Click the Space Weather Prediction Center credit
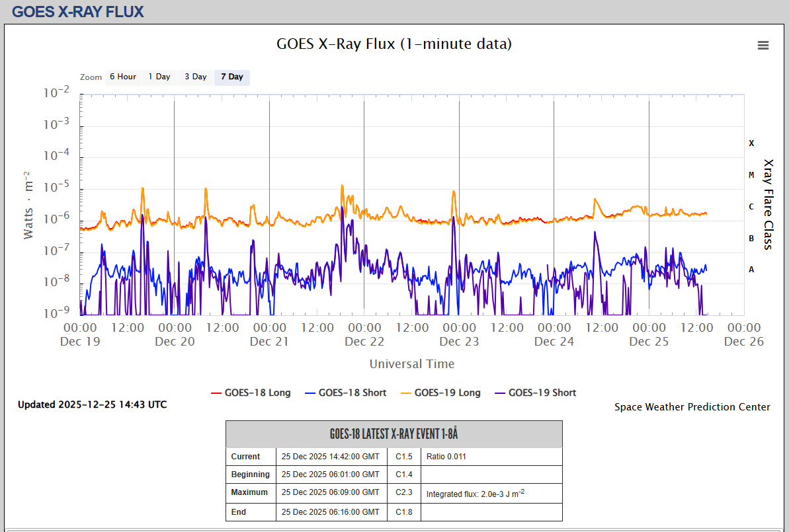Screen dimensions: 789x532 [x=692, y=407]
